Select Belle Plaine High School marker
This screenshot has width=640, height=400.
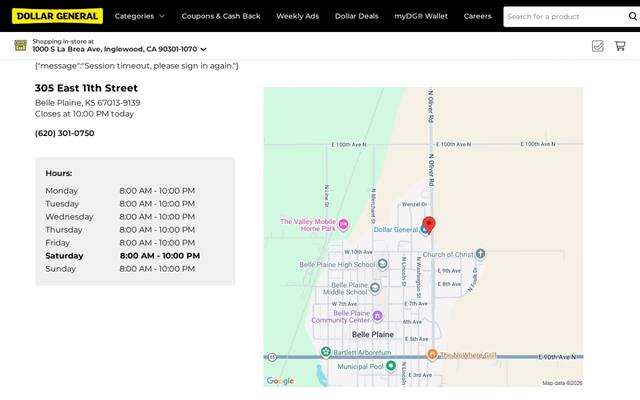[382, 264]
